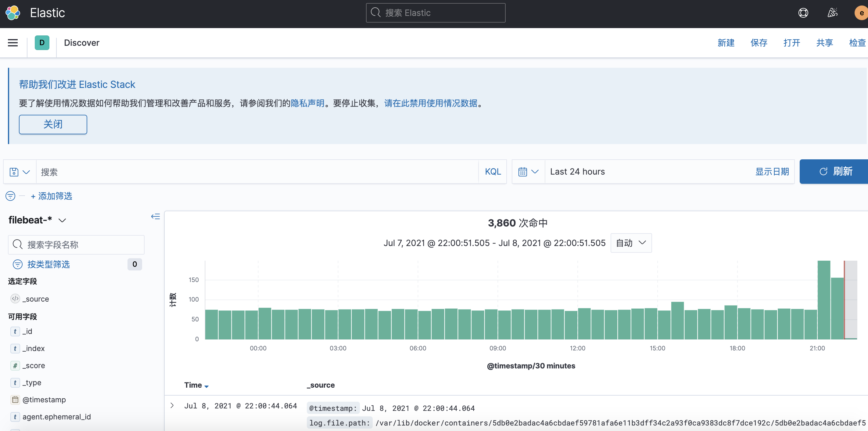
Task: Click the log.file.path label in first row
Action: click(339, 423)
